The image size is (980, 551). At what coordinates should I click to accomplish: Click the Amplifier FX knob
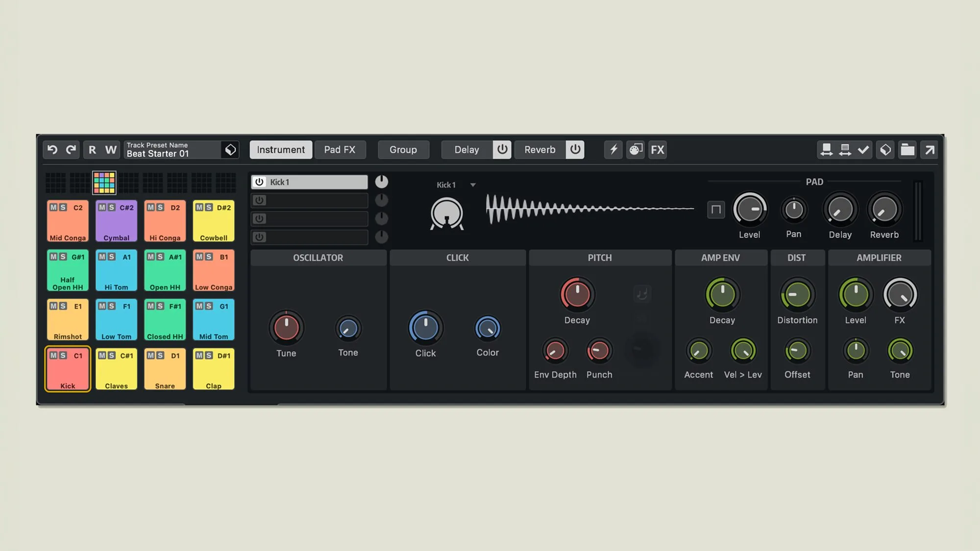[x=900, y=295]
